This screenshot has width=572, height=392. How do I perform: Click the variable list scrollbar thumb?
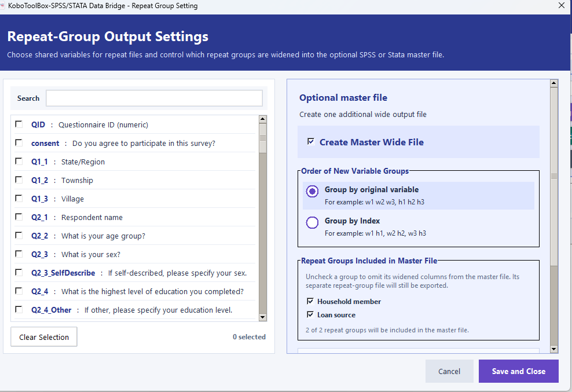(263, 138)
